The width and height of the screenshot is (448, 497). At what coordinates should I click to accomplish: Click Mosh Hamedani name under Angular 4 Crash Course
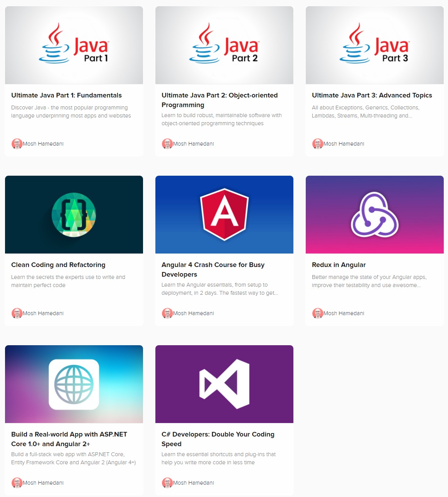pyautogui.click(x=194, y=313)
